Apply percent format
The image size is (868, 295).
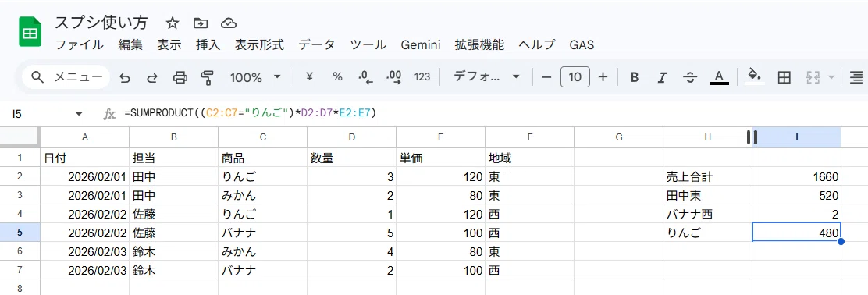pyautogui.click(x=337, y=77)
